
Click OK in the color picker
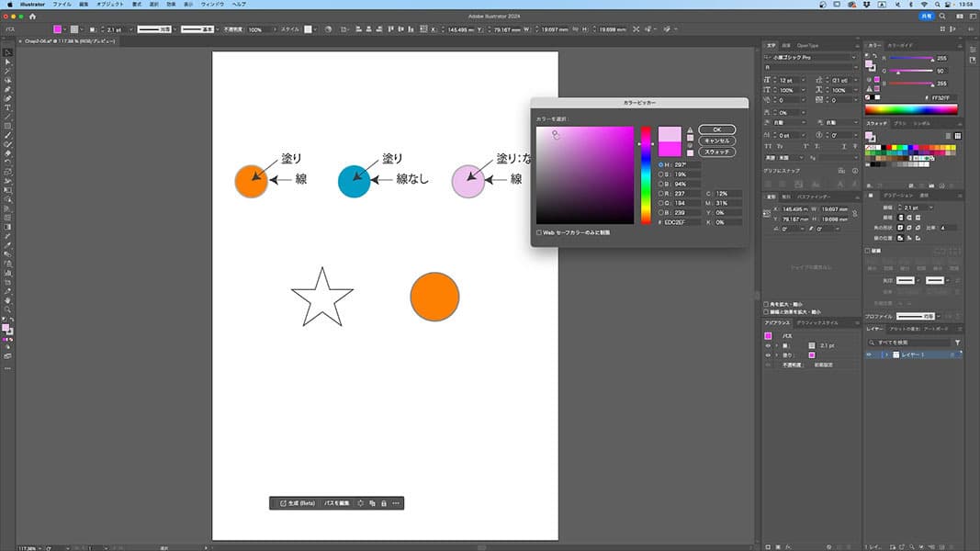pos(716,129)
